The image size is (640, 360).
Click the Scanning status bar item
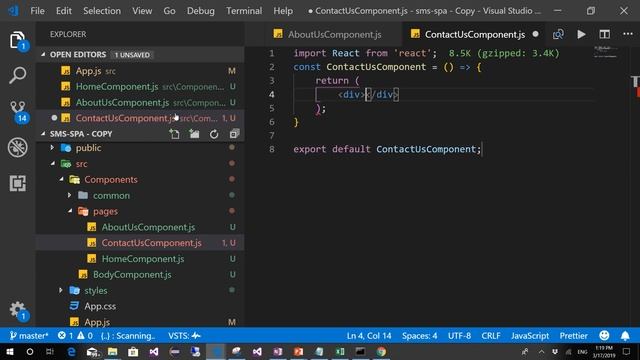click(x=128, y=336)
